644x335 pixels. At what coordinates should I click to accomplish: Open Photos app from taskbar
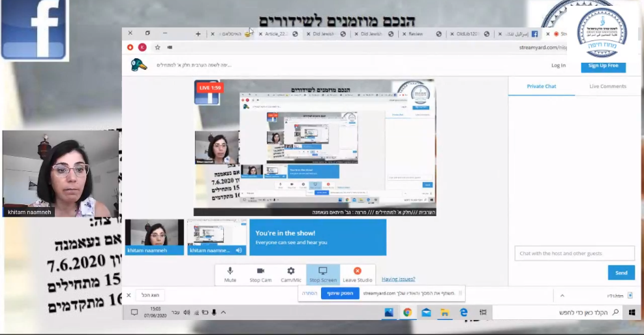pyautogui.click(x=388, y=312)
